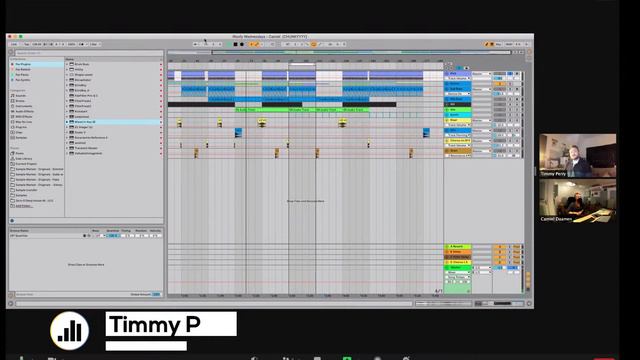Open the Audio Effects category in browser
This screenshot has width=640, height=360.
coord(24,111)
